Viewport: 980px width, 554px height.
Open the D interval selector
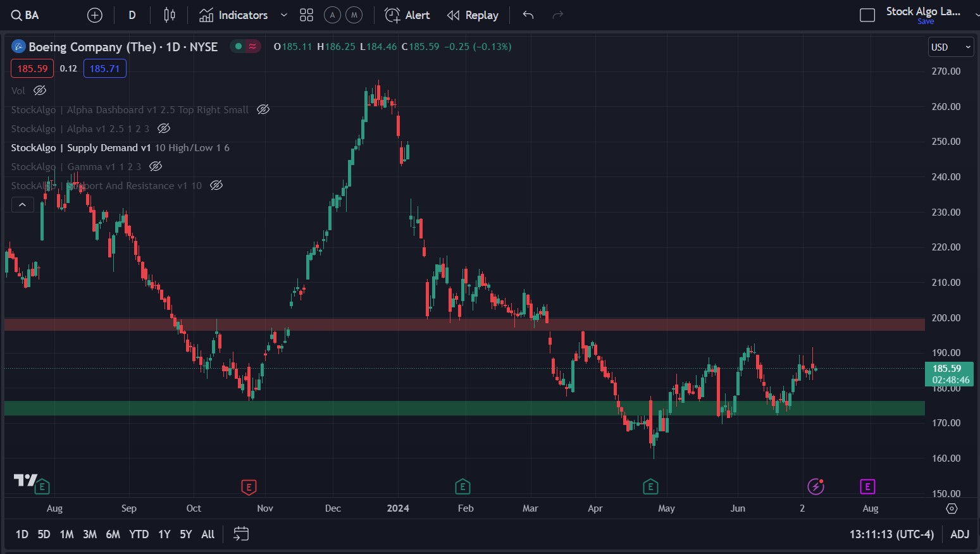point(132,15)
